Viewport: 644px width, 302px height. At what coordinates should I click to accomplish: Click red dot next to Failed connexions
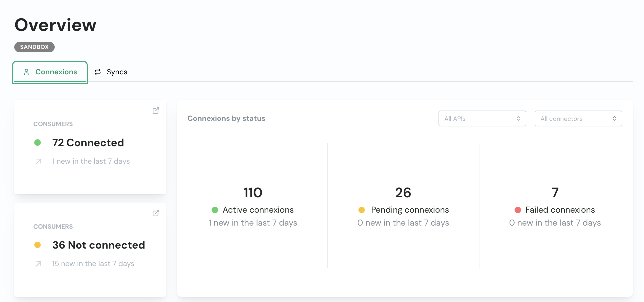point(517,210)
